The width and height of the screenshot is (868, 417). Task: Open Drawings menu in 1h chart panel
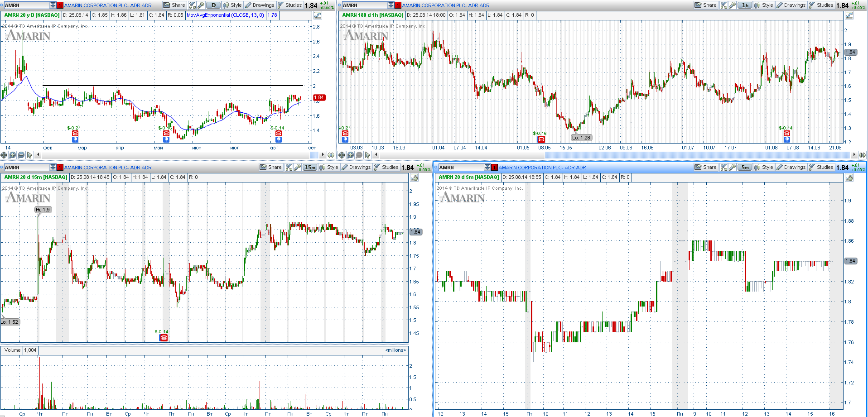pos(791,5)
